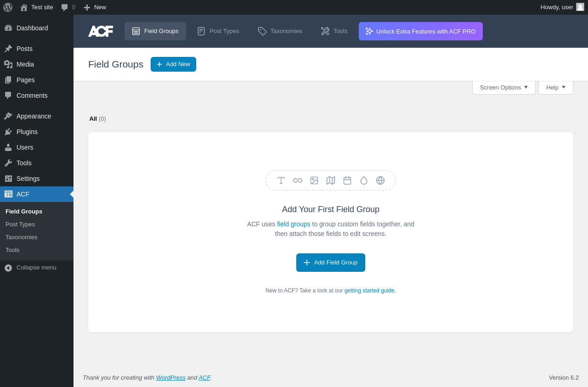
Task: Click the Media icon in sidebar
Action: tap(8, 64)
